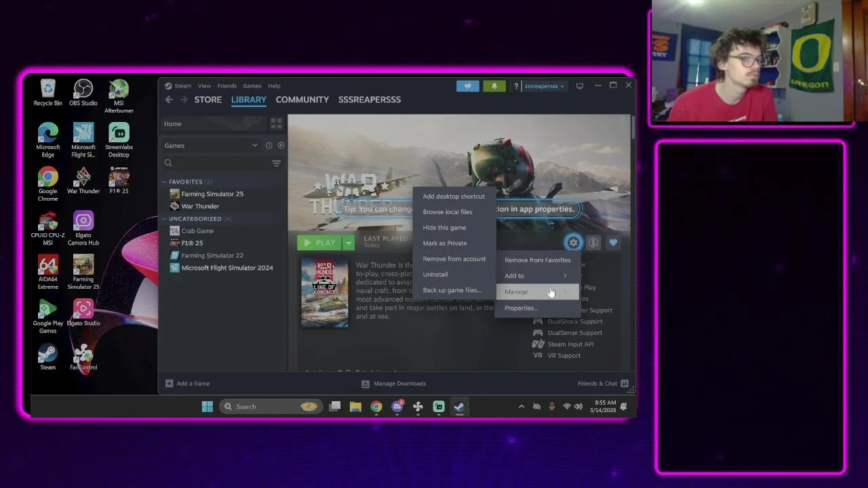Open Farming Simulator 25 desktop shortcut
This screenshot has width=868, height=488.
pos(83,271)
